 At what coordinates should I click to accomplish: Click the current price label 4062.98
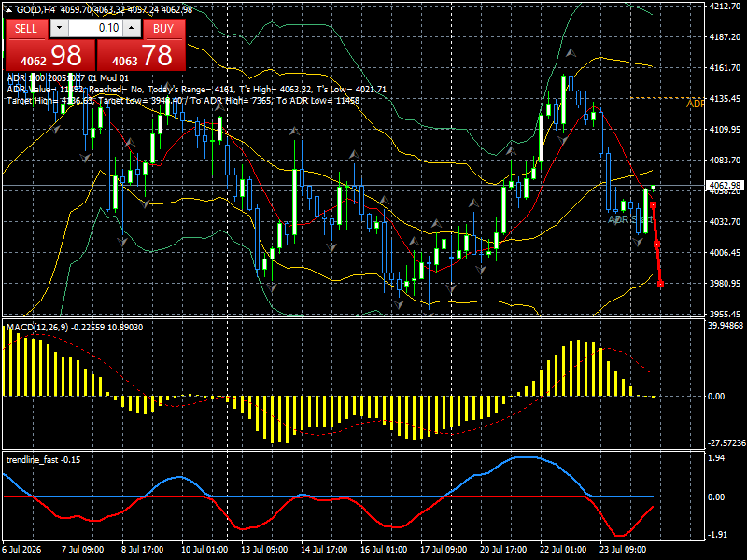(x=725, y=185)
